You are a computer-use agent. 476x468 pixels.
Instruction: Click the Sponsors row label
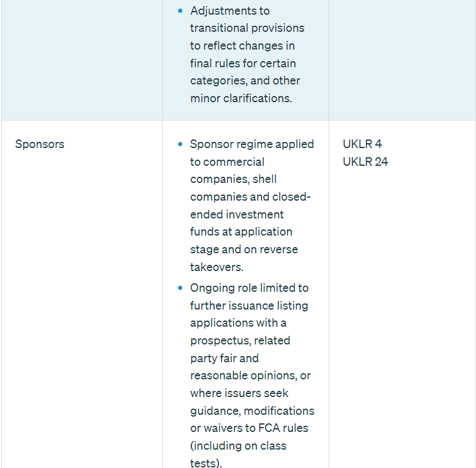point(40,144)
